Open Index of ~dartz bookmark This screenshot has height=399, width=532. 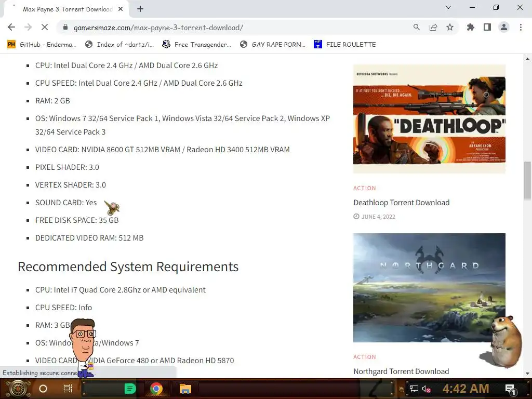tap(119, 45)
